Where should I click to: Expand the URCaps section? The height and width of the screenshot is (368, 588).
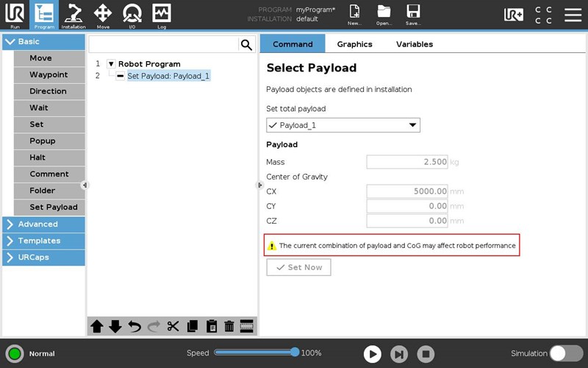[x=44, y=258]
